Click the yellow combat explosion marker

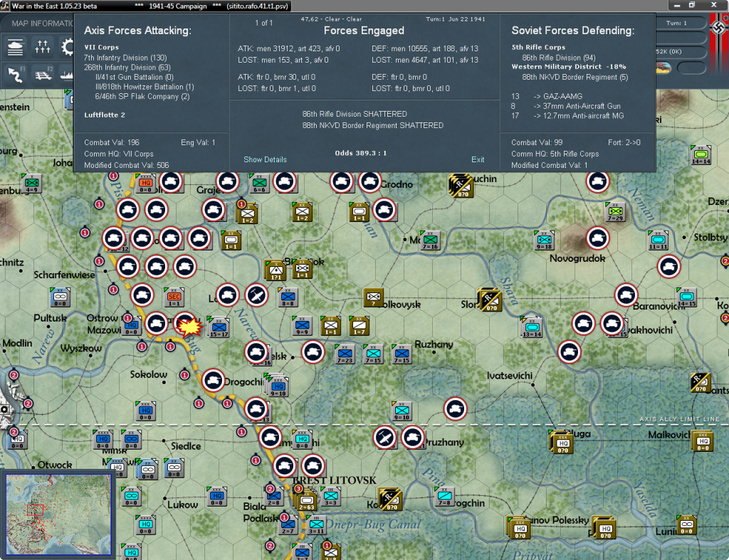click(x=189, y=327)
